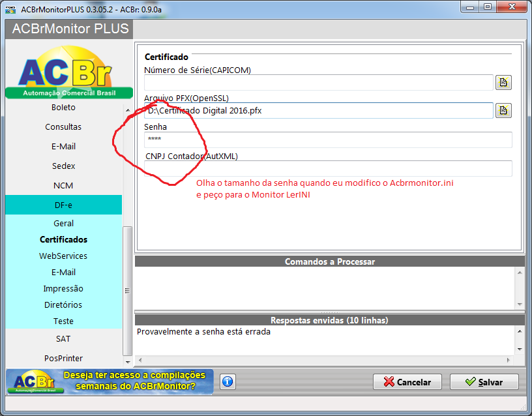Focus the Número de Série(CAPICOM) field
Image resolution: width=532 pixels, height=416 pixels.
pyautogui.click(x=318, y=82)
